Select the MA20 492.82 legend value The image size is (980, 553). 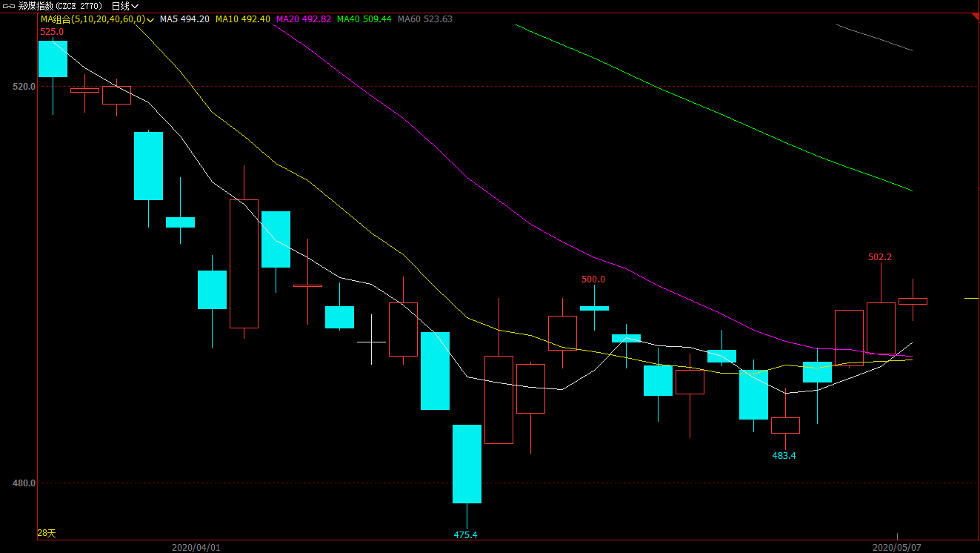(x=303, y=19)
